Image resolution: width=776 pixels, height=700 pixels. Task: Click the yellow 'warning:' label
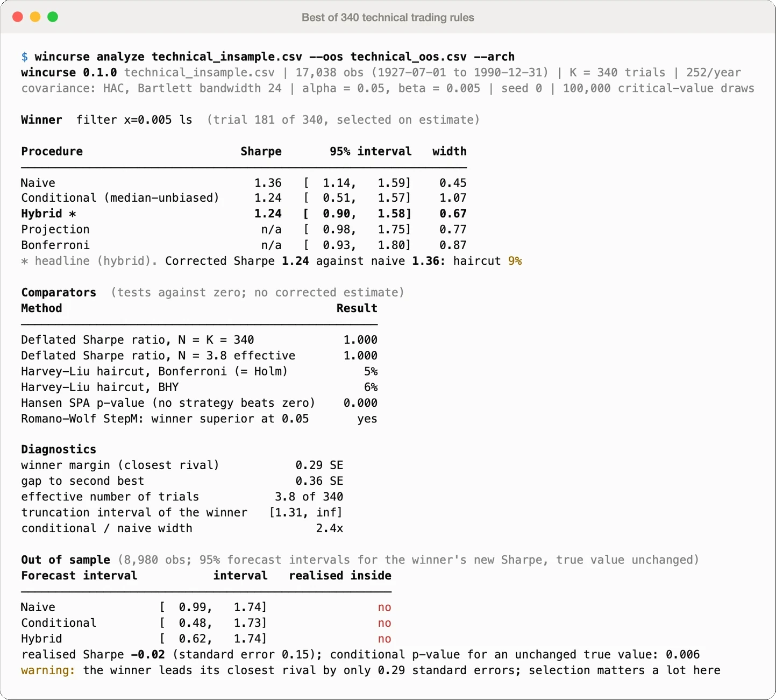coord(48,670)
